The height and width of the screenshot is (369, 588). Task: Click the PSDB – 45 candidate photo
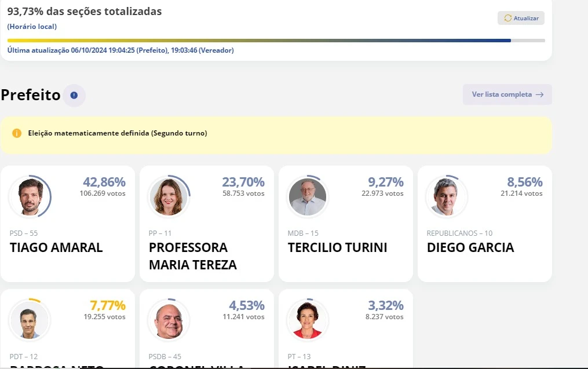point(168,320)
